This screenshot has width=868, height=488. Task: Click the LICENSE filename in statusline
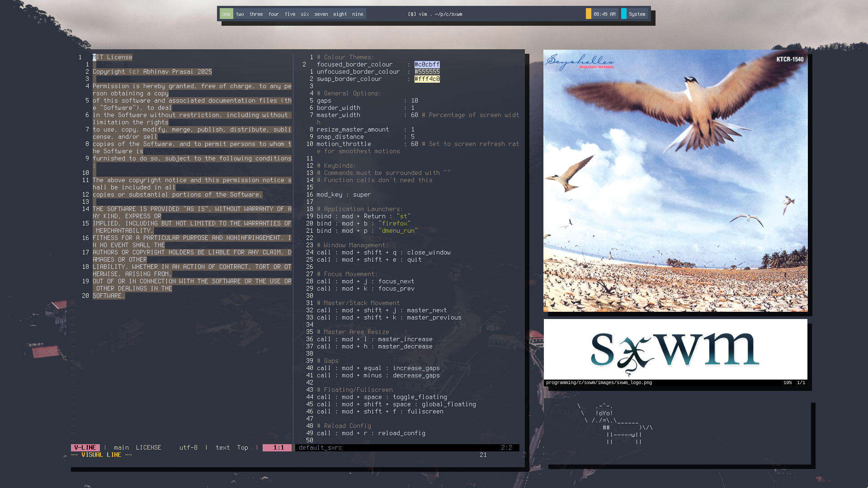[x=148, y=447]
